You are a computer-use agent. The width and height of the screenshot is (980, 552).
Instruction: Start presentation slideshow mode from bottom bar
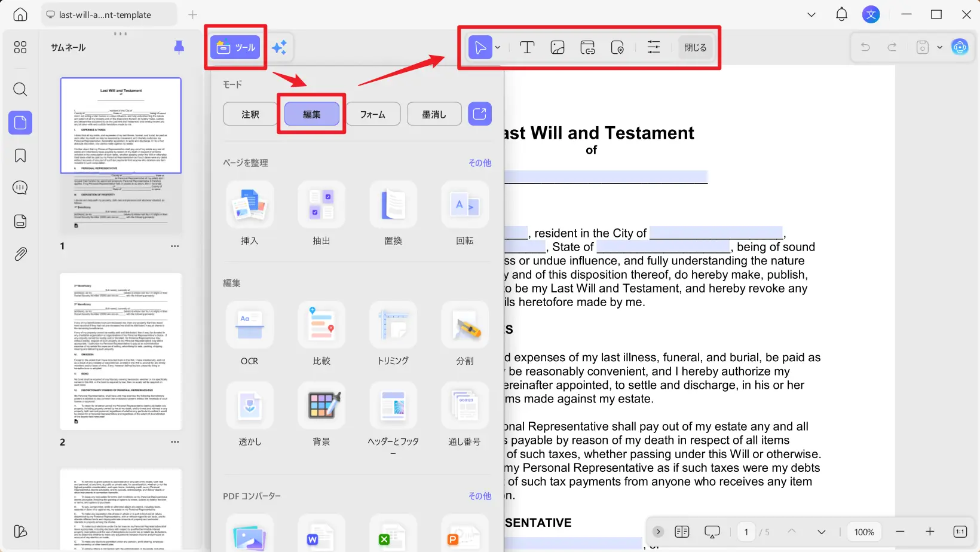point(712,532)
